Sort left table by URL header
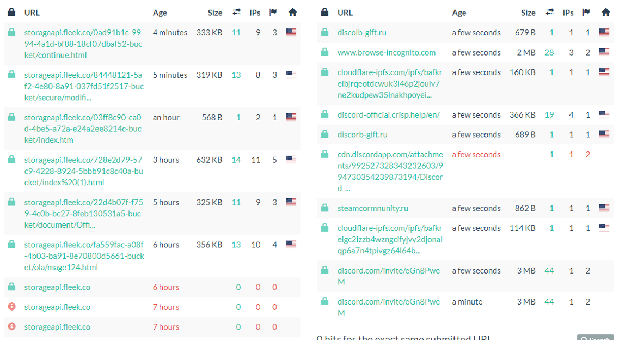 (32, 13)
